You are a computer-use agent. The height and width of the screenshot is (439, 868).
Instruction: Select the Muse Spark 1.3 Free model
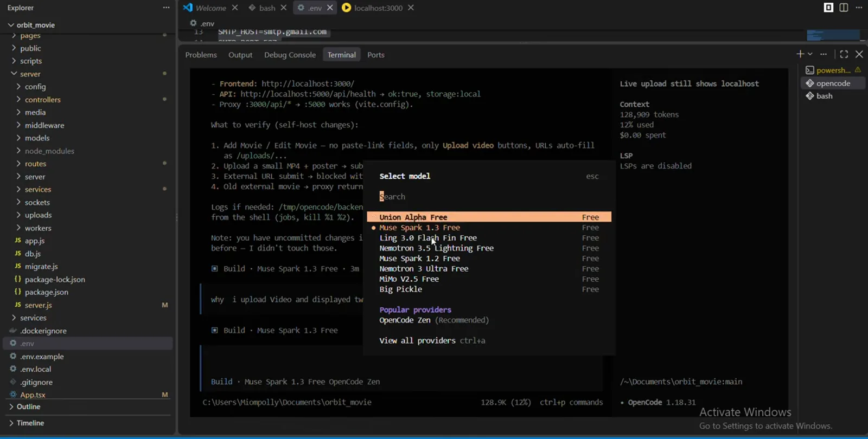pyautogui.click(x=489, y=228)
